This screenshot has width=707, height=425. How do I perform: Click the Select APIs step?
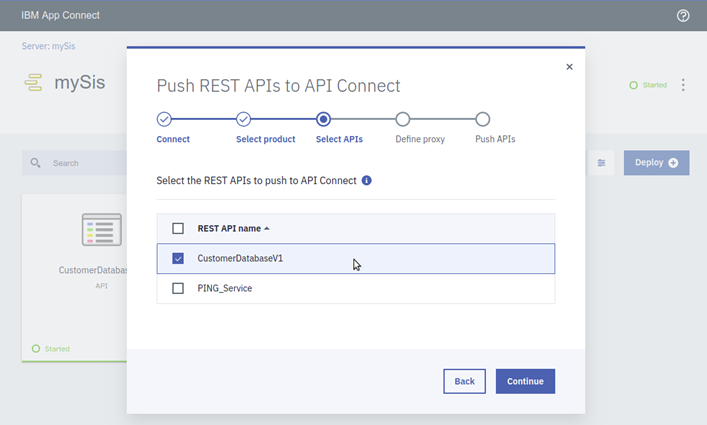pos(323,119)
